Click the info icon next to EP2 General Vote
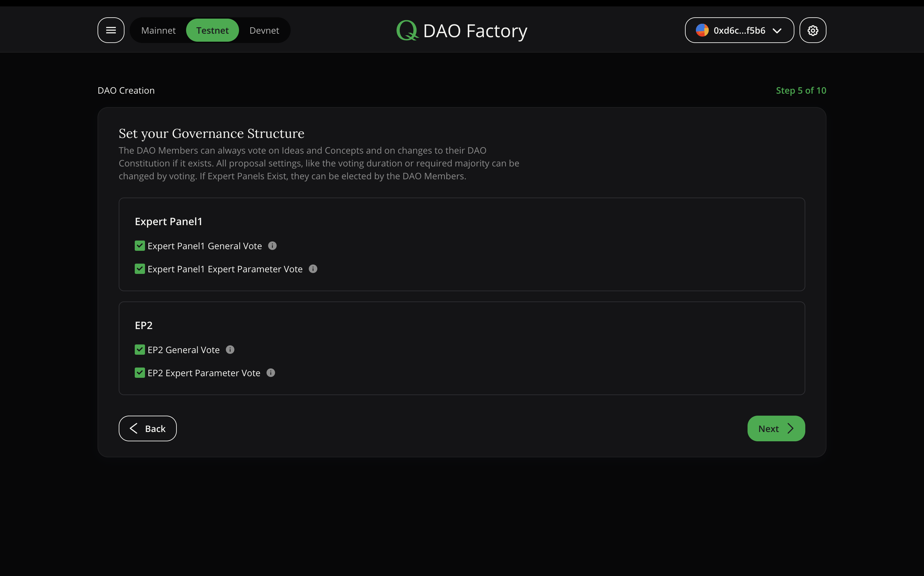Viewport: 924px width, 576px height. pos(230,350)
